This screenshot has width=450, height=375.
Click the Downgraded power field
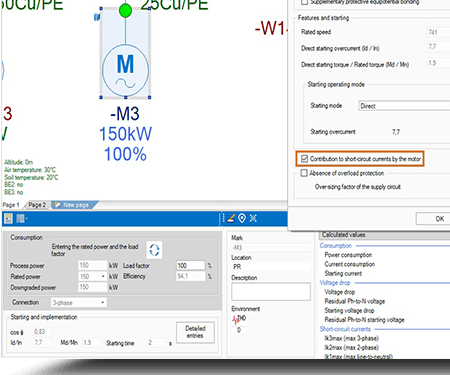92,287
